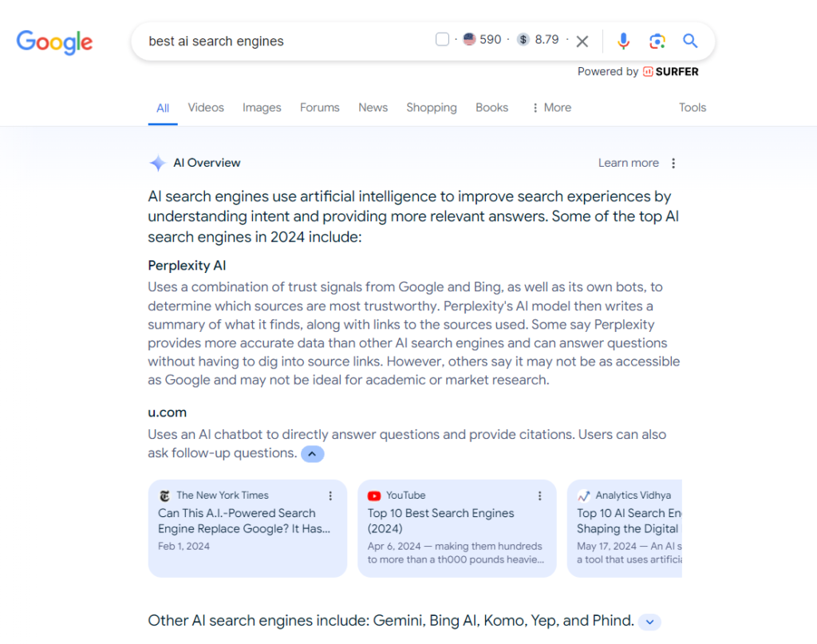Open the Analytics Vidhya source card

coord(625,527)
